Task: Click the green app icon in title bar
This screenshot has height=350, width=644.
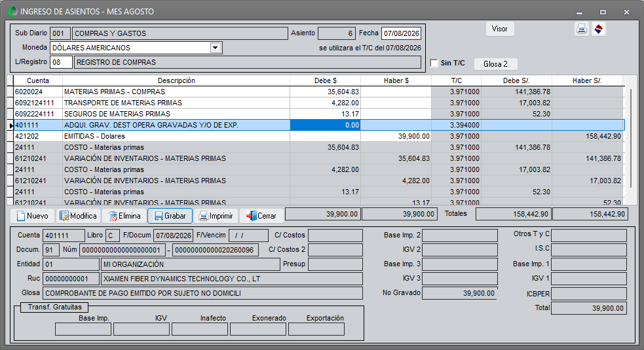Action: (12, 12)
